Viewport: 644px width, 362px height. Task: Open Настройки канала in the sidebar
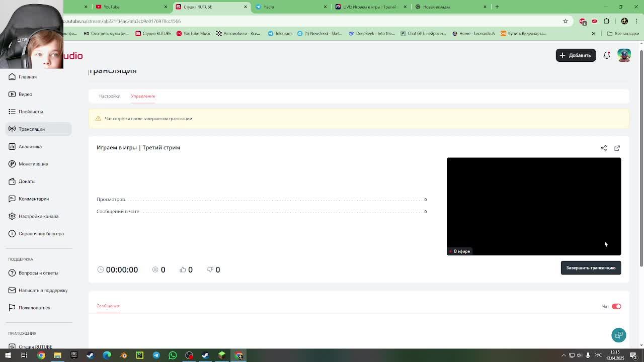[39, 216]
